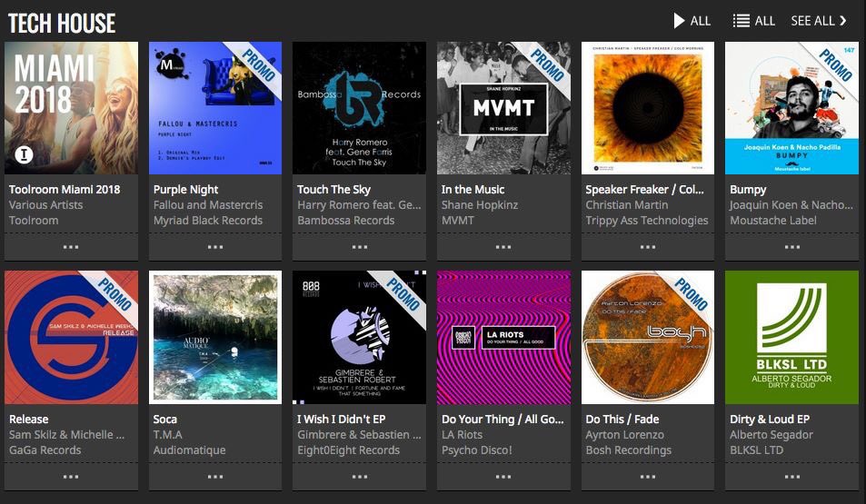
Task: Open the I Wish I Didn't EP title
Action: click(342, 419)
